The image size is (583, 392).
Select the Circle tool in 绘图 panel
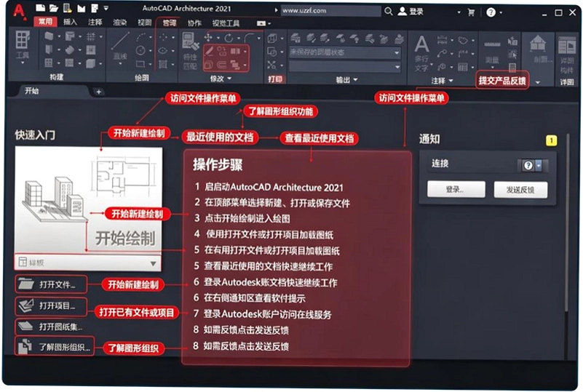pos(140,50)
